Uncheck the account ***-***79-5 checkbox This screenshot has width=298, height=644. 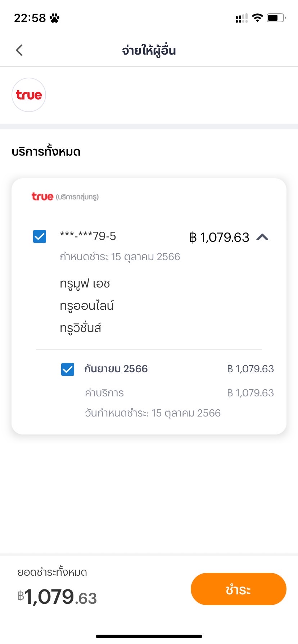click(40, 236)
